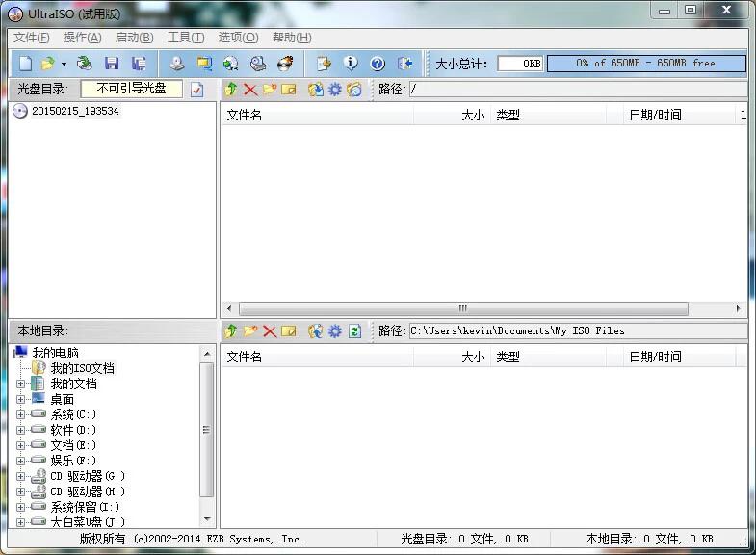Viewport: 756px width, 555px height.
Task: Click the disc pane horizontal scrollbar thumb
Action: click(x=463, y=308)
